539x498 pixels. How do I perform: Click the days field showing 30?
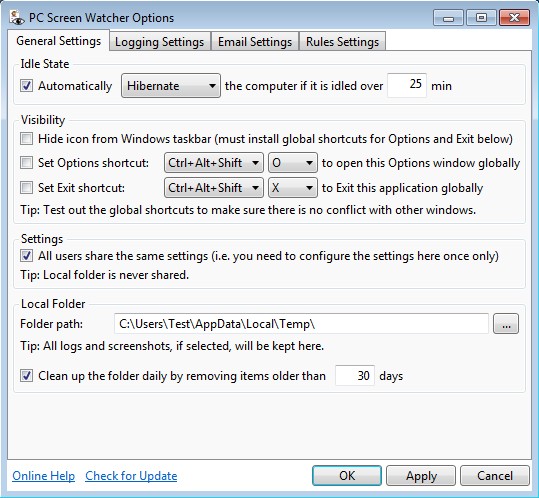[x=355, y=376]
